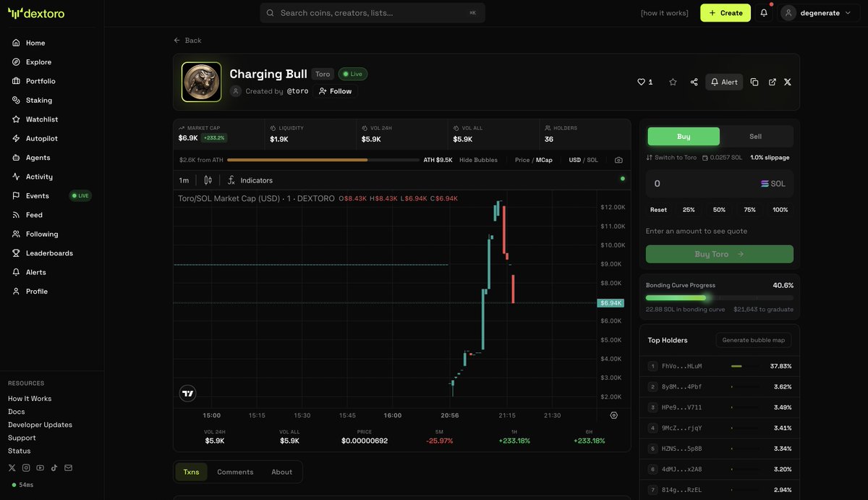868x500 pixels.
Task: Click the dextoro logo
Action: click(x=36, y=13)
